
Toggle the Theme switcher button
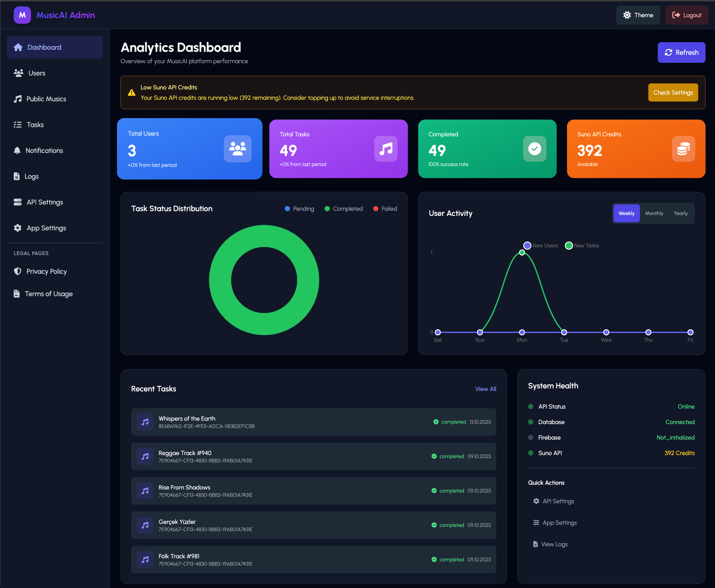(638, 15)
